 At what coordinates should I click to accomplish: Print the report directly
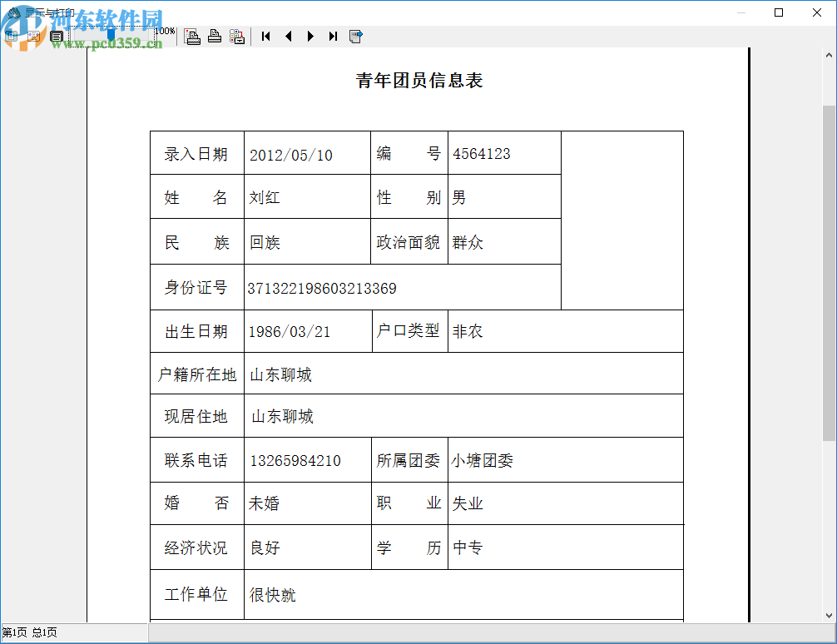coord(215,36)
